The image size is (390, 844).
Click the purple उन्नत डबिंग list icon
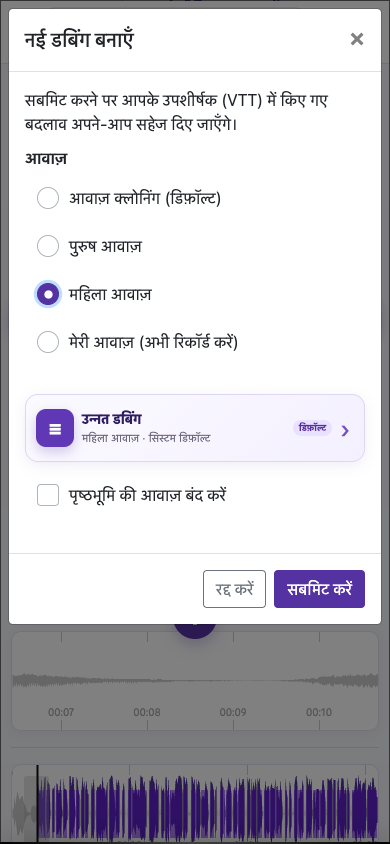click(x=55, y=428)
